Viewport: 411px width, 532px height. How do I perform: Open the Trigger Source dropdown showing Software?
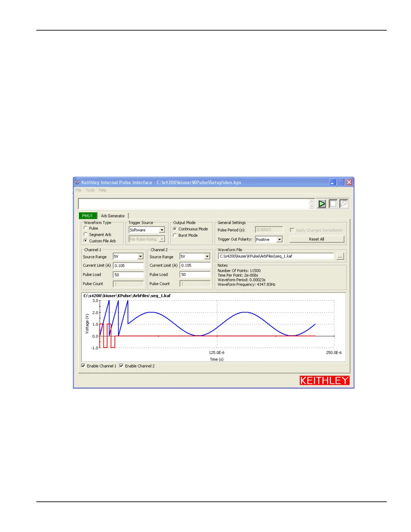pos(162,230)
